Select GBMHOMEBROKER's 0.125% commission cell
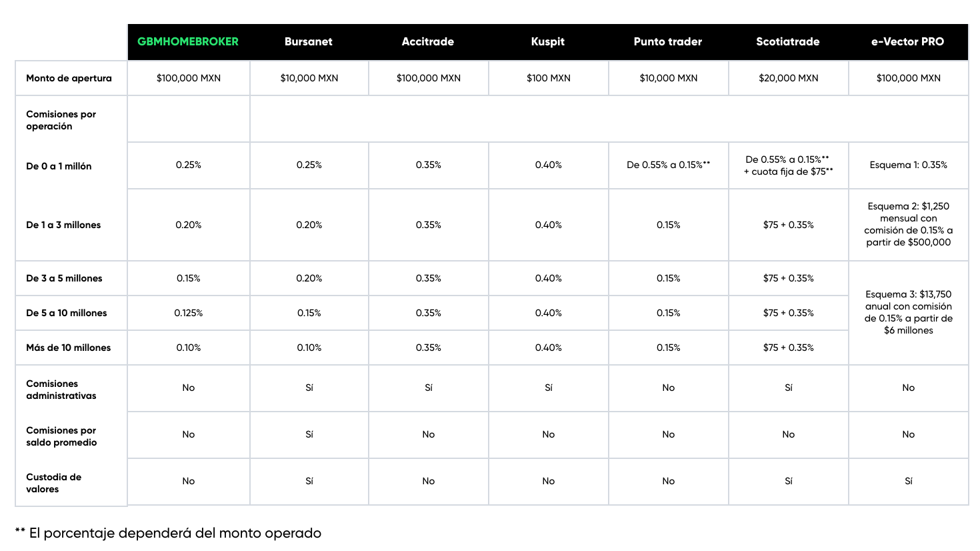The width and height of the screenshot is (980, 551). 189,313
